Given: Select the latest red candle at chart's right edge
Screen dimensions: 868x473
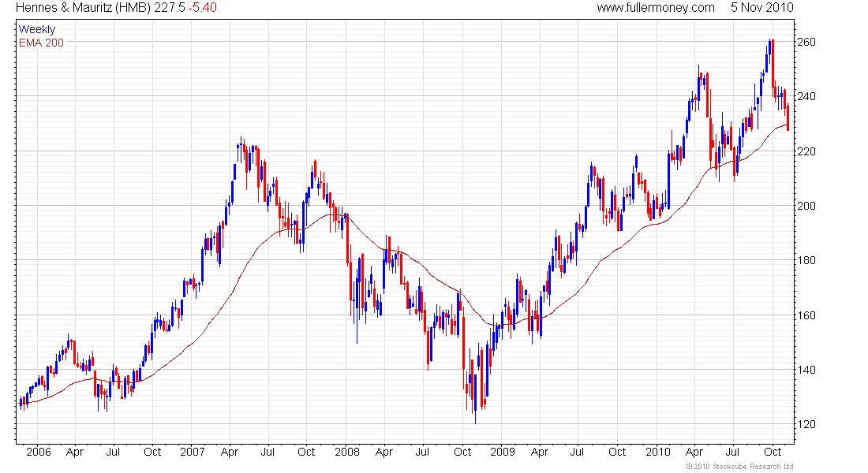Looking at the screenshot, I should pos(788,118).
